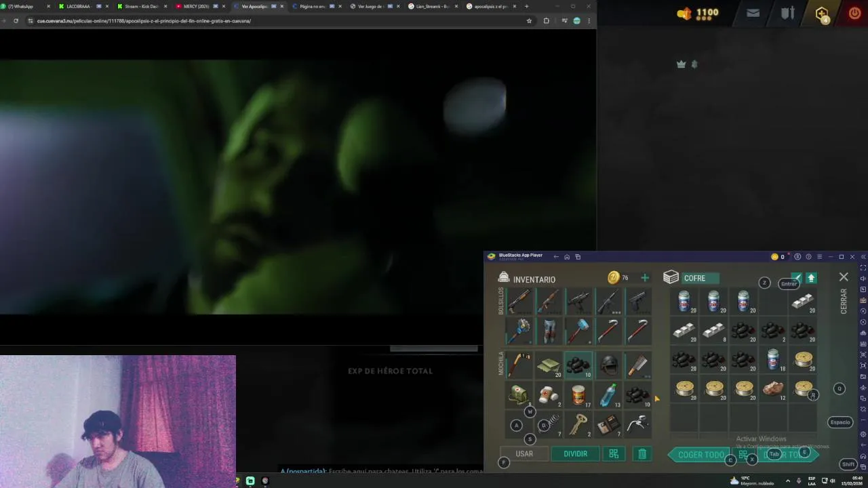This screenshot has height=488, width=868.
Task: Select the spiked mace weapon in inventory
Action: coord(519,331)
